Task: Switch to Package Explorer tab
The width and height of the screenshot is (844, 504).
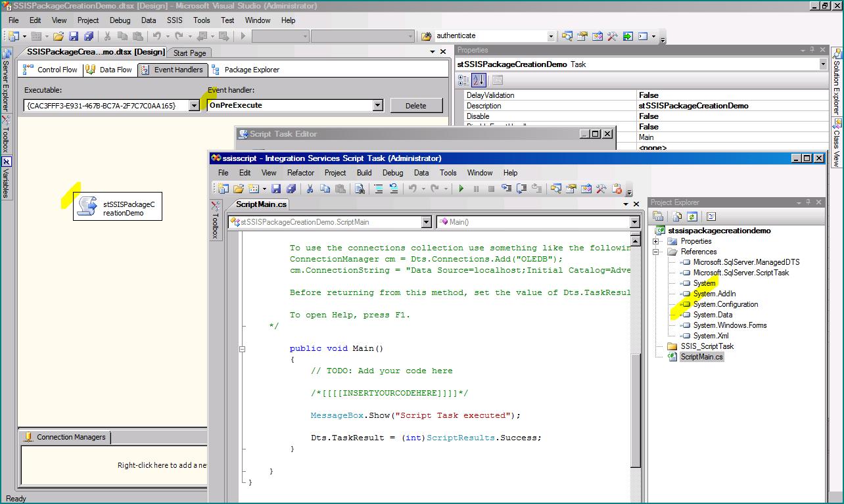Action: point(245,70)
